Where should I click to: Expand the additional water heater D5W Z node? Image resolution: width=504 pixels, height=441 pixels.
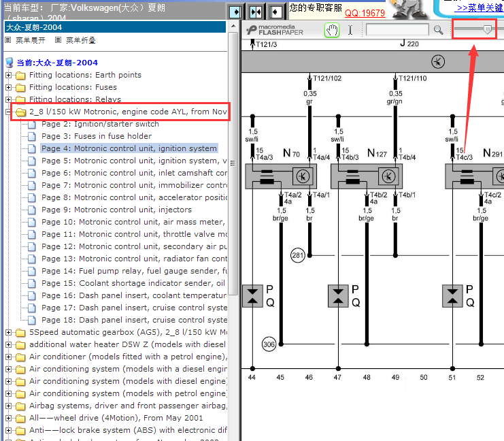tap(8, 345)
